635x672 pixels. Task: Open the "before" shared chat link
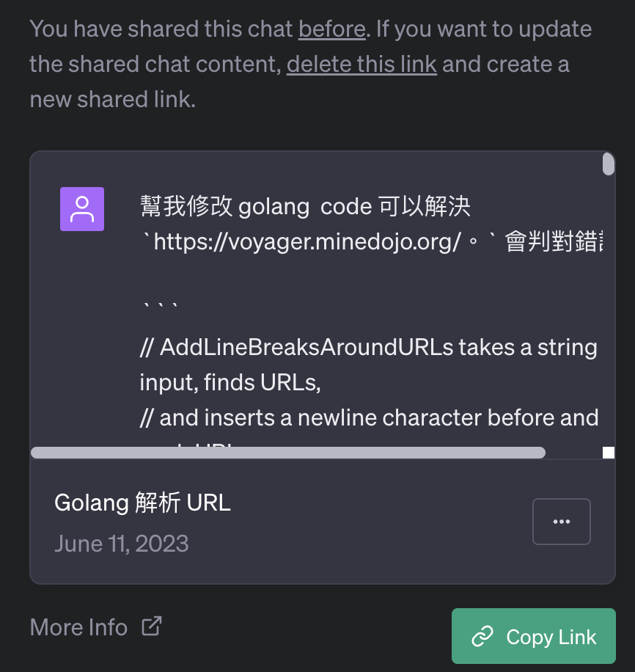point(332,29)
